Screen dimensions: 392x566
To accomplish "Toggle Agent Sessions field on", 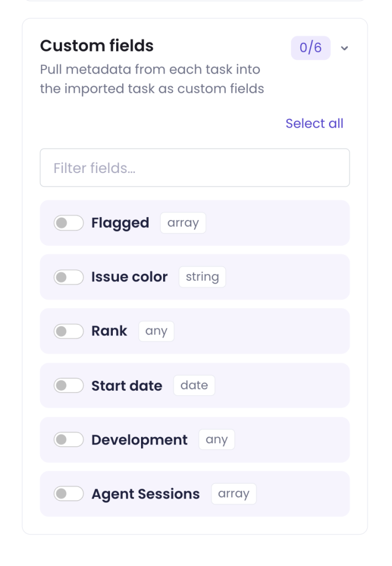I will (69, 494).
